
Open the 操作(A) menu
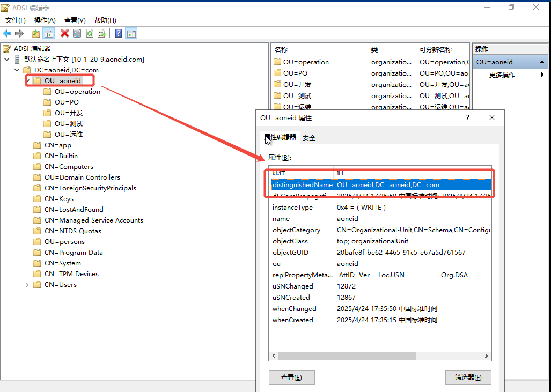45,20
